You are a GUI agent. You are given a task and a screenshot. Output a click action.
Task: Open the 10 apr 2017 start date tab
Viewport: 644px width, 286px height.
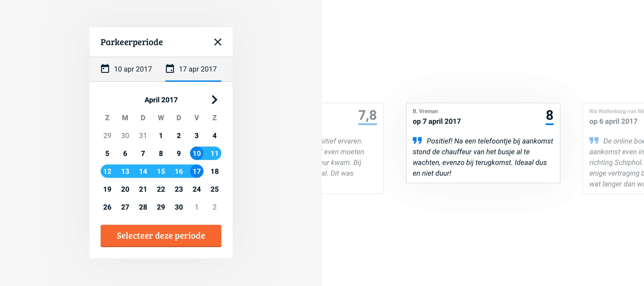click(126, 69)
